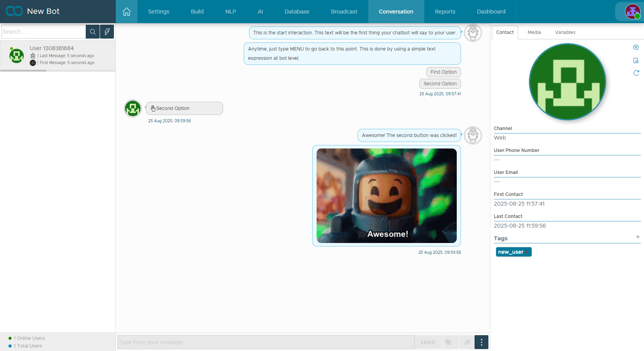Click the lightning bolt filter button
Screen dimensions: 644x351
(107, 32)
